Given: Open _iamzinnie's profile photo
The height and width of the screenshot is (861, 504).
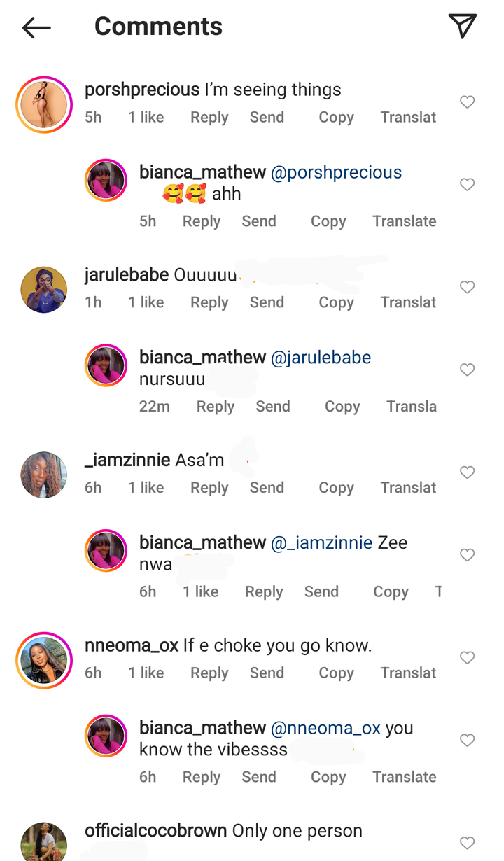Looking at the screenshot, I should coord(44,475).
